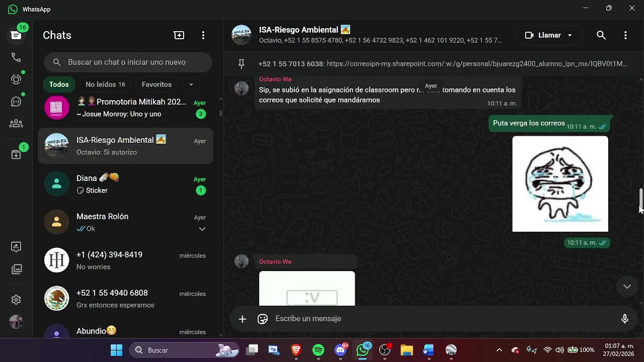The image size is (644, 362).
Task: Open the crying meme sticker image
Action: point(560,184)
